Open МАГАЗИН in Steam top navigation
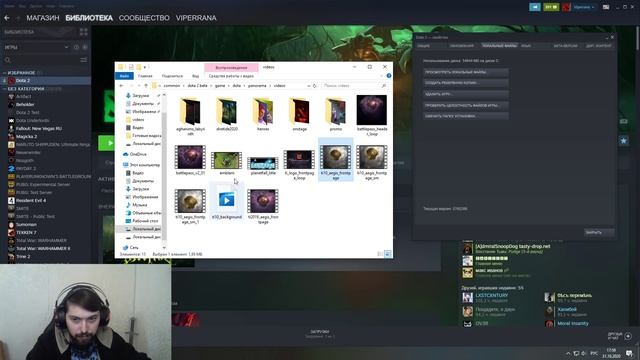 click(43, 18)
